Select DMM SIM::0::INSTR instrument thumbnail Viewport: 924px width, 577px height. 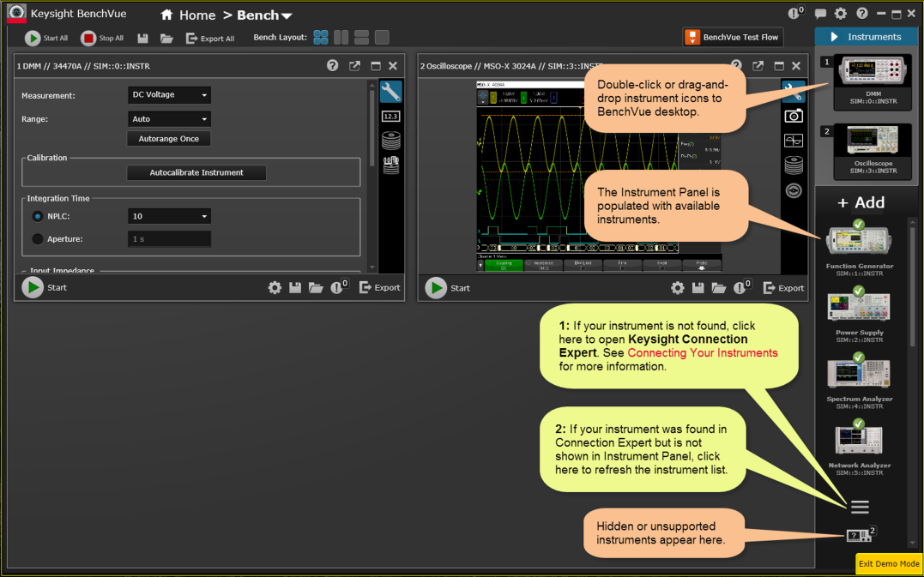coord(873,82)
